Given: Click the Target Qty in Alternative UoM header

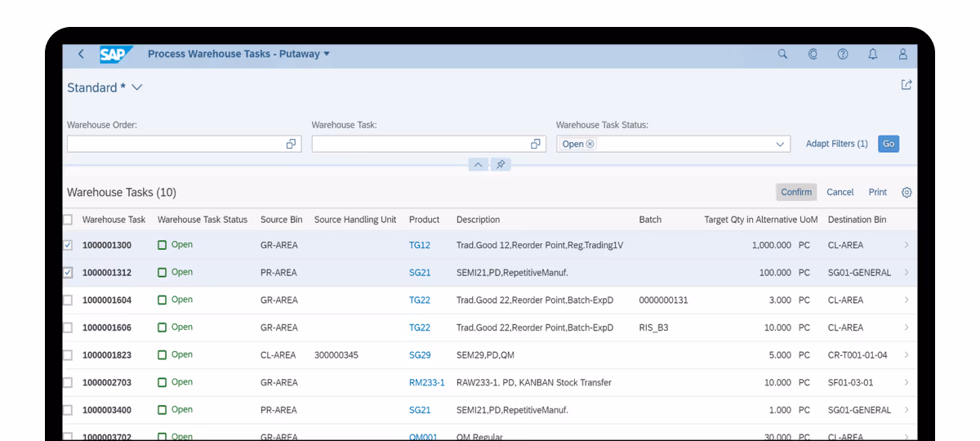Looking at the screenshot, I should pyautogui.click(x=761, y=220).
